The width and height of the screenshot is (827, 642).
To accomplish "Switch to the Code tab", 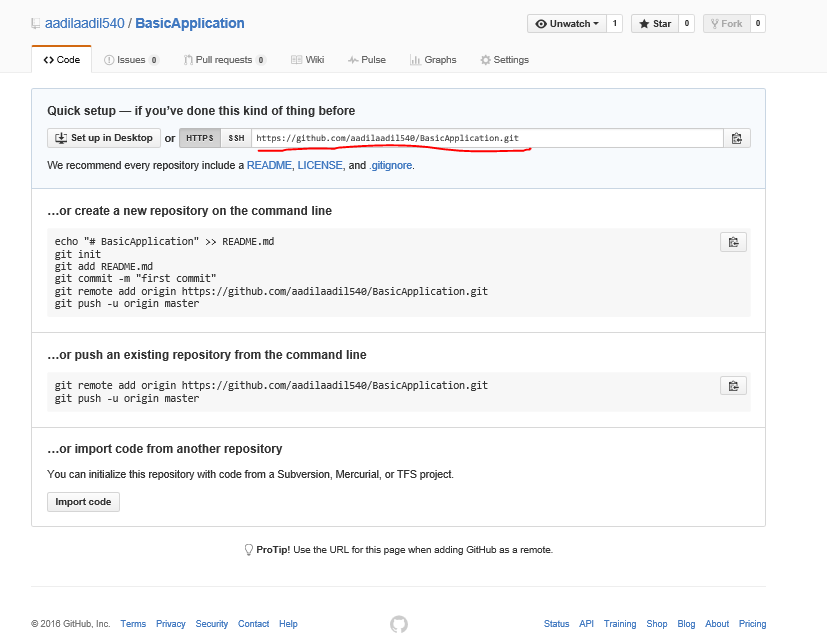I will 62,59.
